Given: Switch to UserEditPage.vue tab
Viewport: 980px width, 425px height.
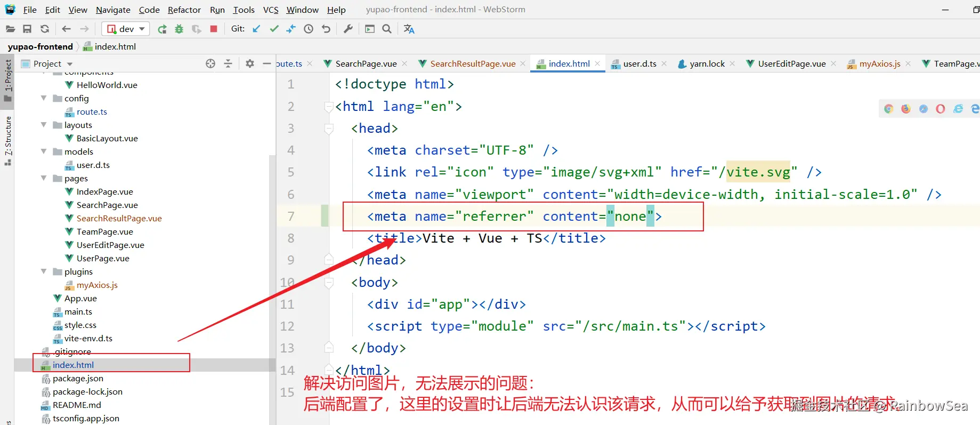Looking at the screenshot, I should pyautogui.click(x=791, y=63).
